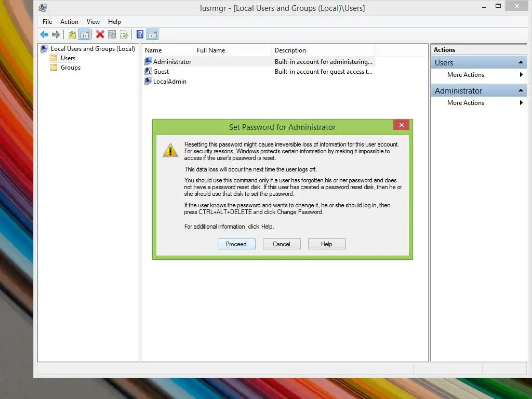The height and width of the screenshot is (399, 532).
Task: Click the Proceed button
Action: 236,244
